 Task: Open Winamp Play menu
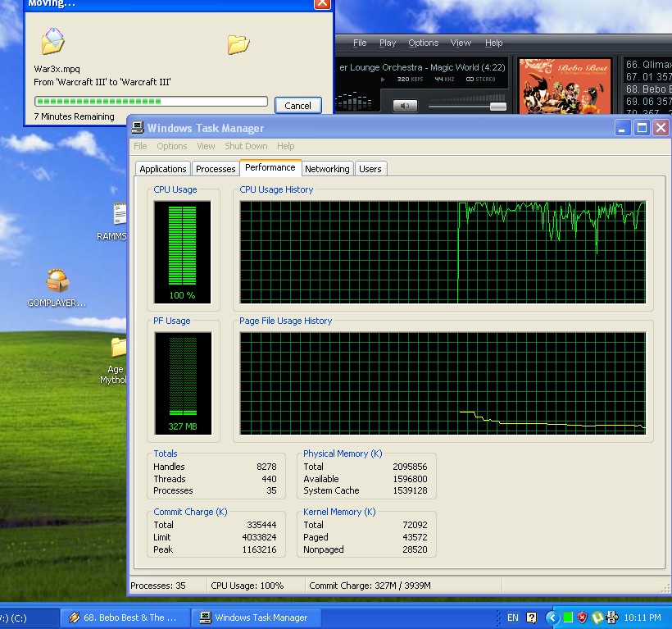pyautogui.click(x=388, y=43)
